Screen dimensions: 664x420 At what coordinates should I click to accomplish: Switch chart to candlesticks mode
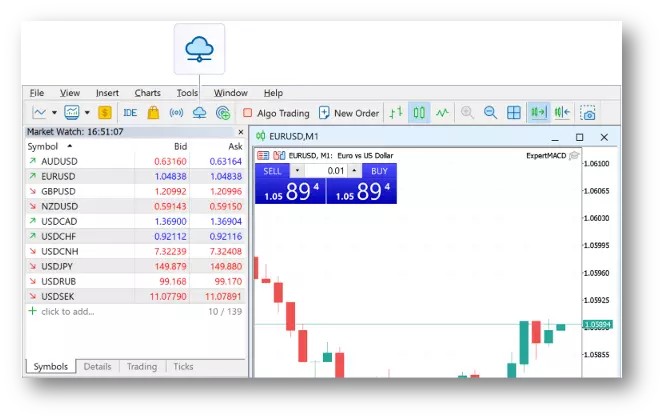(x=419, y=113)
